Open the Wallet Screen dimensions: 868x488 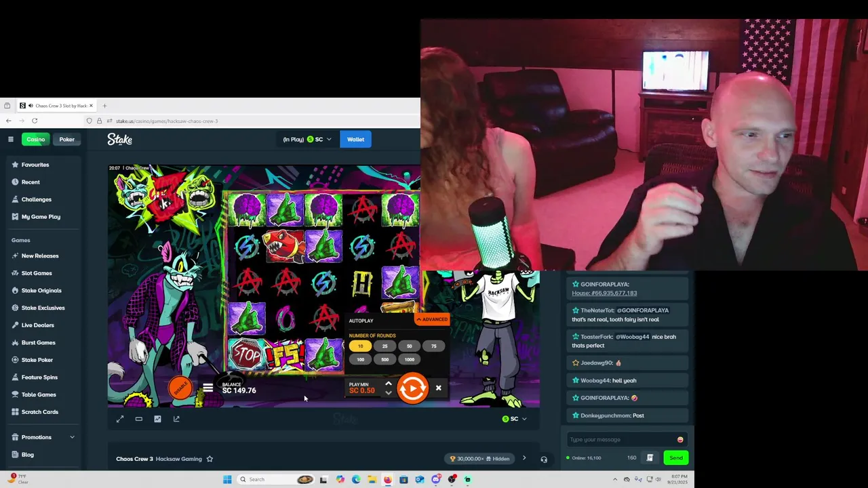pyautogui.click(x=355, y=140)
